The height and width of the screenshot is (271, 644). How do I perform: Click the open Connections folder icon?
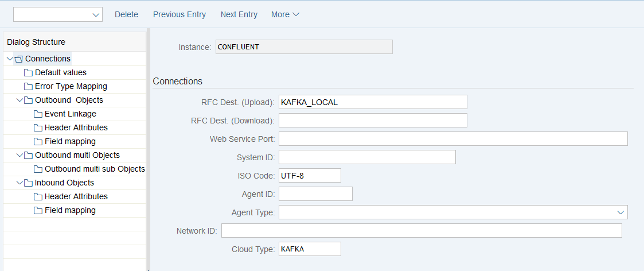tap(19, 59)
